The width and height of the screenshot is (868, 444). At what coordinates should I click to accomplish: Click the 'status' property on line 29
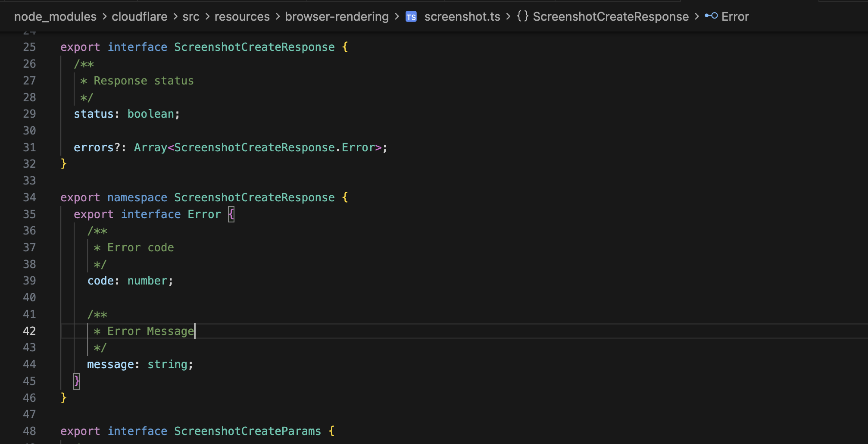coord(94,114)
